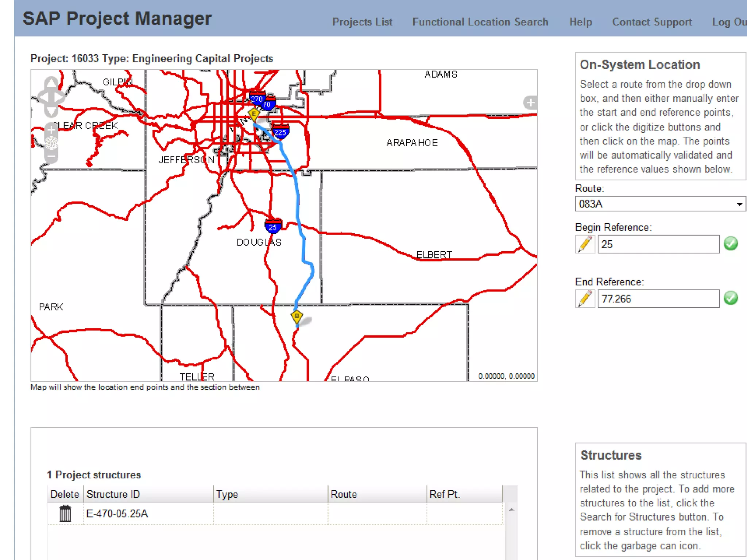Click the zoom globe map control

51,143
